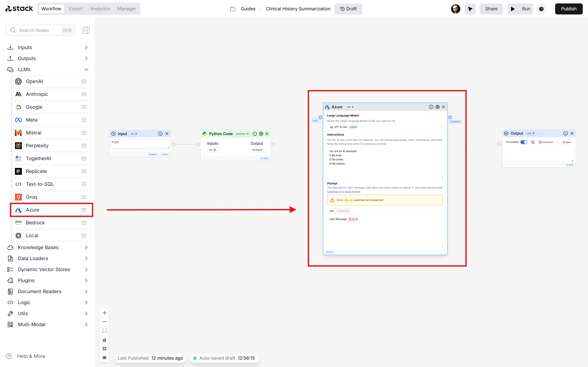Select the Workflow tab at the top
The width and height of the screenshot is (588, 367).
51,8
